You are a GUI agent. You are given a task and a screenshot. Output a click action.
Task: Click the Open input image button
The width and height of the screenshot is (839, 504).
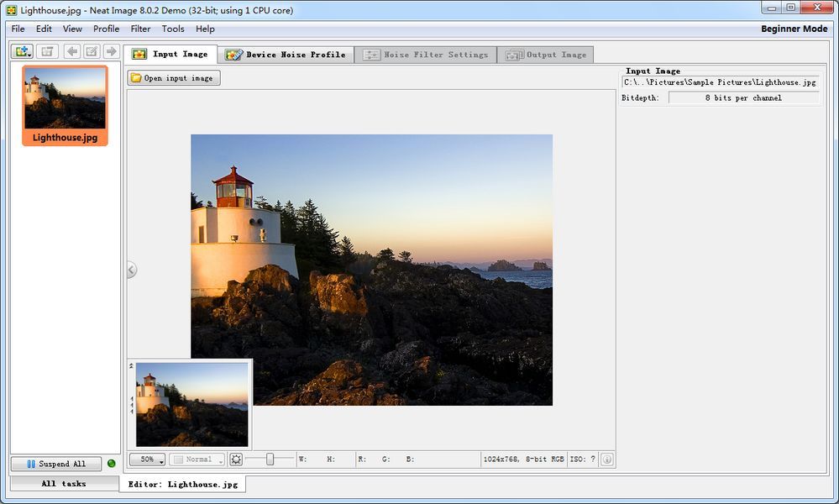(174, 78)
